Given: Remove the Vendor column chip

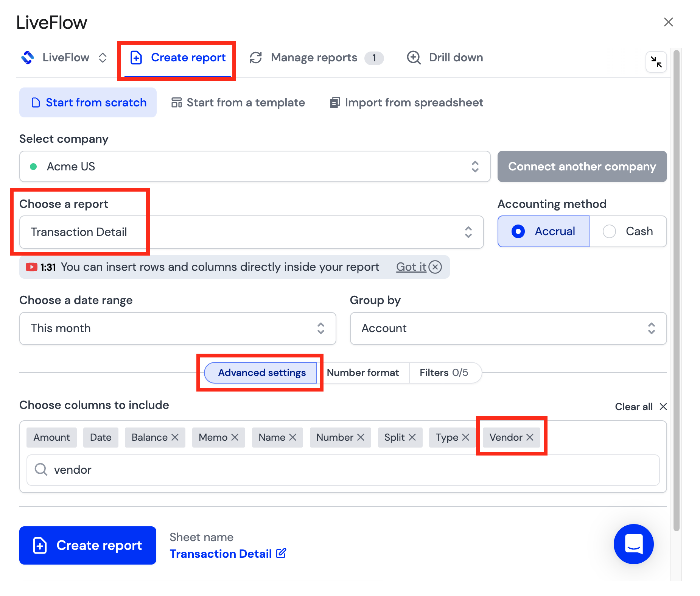Looking at the screenshot, I should click(x=530, y=437).
